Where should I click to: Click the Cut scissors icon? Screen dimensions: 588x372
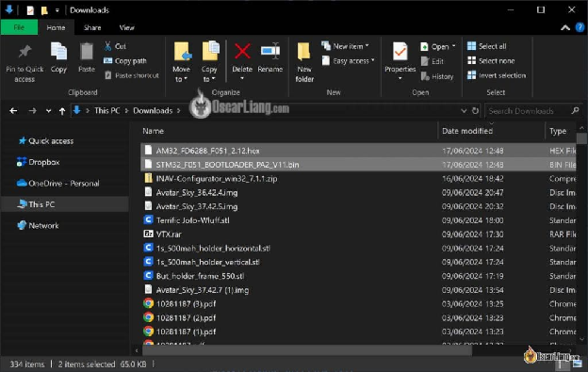click(108, 46)
